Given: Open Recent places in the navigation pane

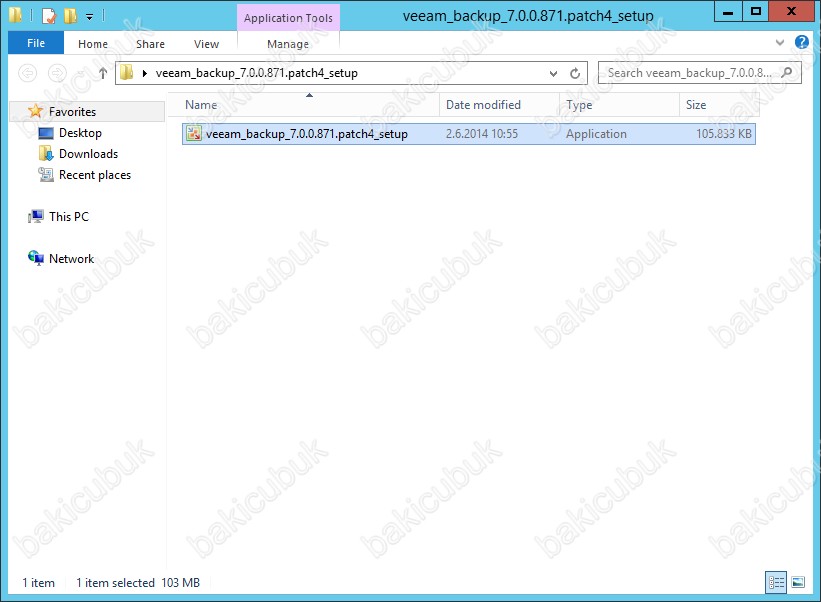Looking at the screenshot, I should (x=95, y=175).
